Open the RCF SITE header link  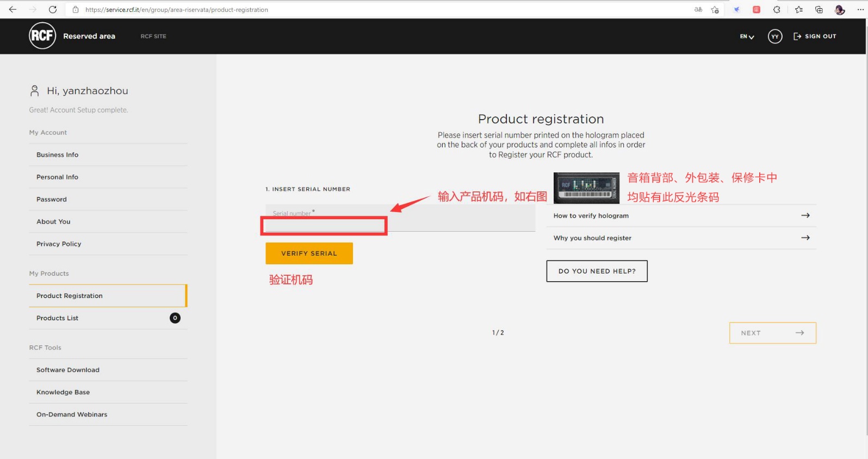tap(153, 36)
